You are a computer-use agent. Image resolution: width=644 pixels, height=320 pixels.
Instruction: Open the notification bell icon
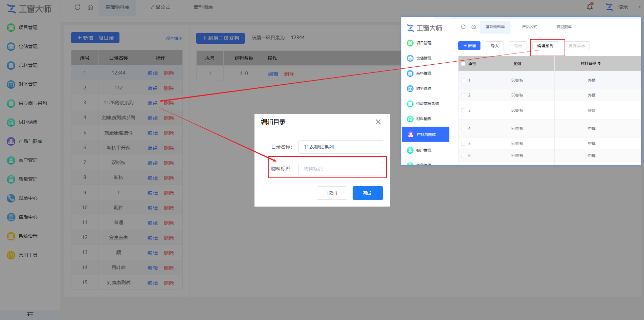[590, 7]
